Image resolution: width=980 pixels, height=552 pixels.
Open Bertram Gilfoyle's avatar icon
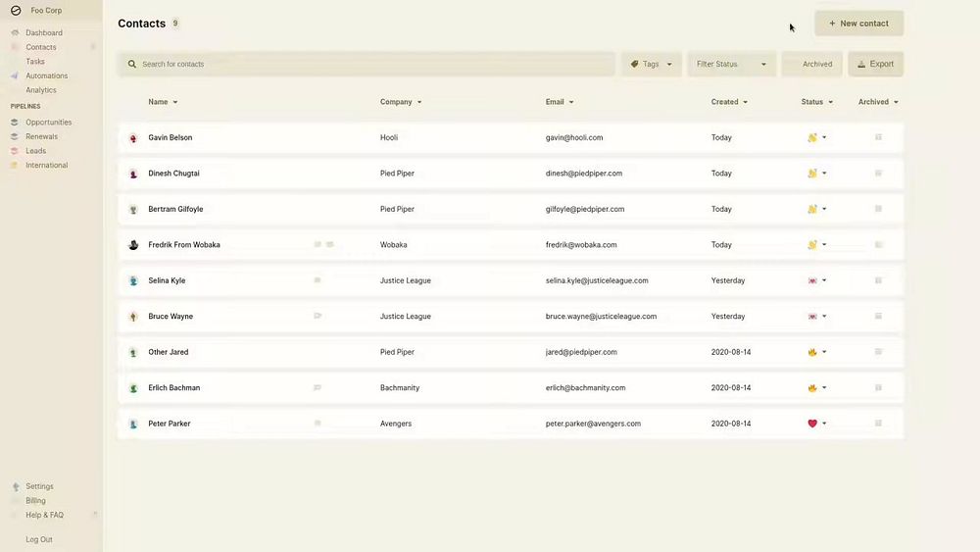click(133, 210)
